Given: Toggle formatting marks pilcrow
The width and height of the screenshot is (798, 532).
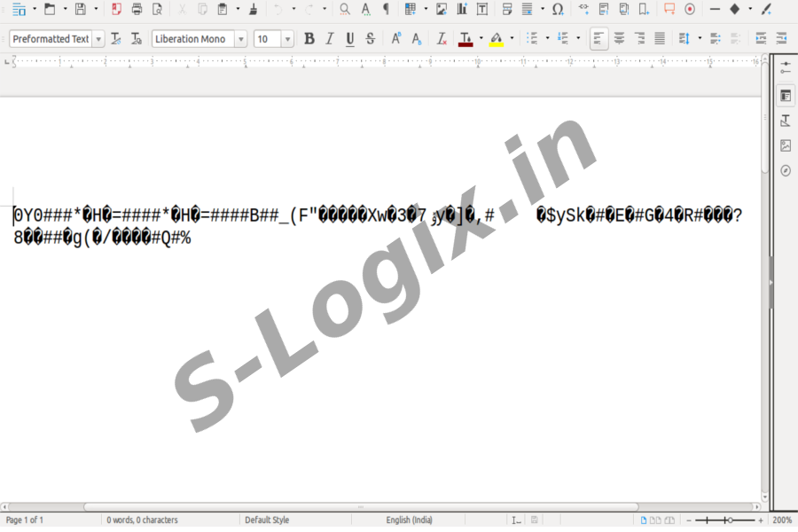Looking at the screenshot, I should pyautogui.click(x=386, y=9).
